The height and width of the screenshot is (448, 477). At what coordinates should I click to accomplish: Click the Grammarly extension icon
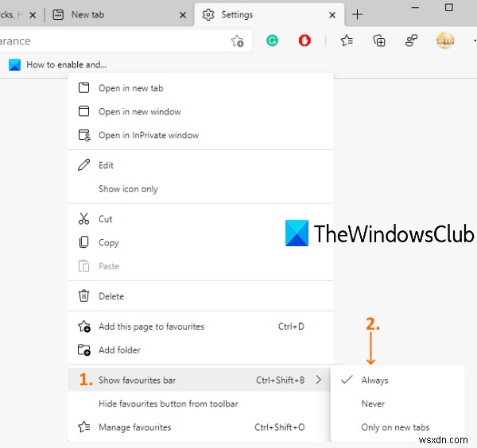272,41
